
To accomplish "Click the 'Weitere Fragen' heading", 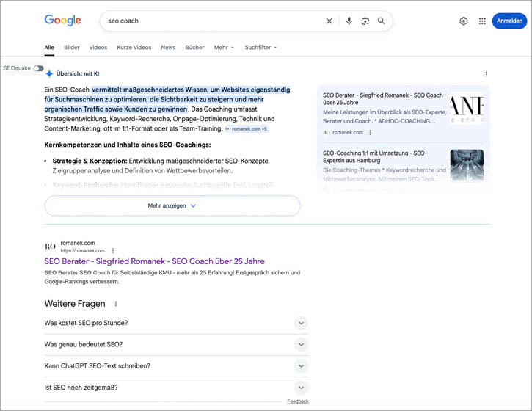I will (75, 304).
